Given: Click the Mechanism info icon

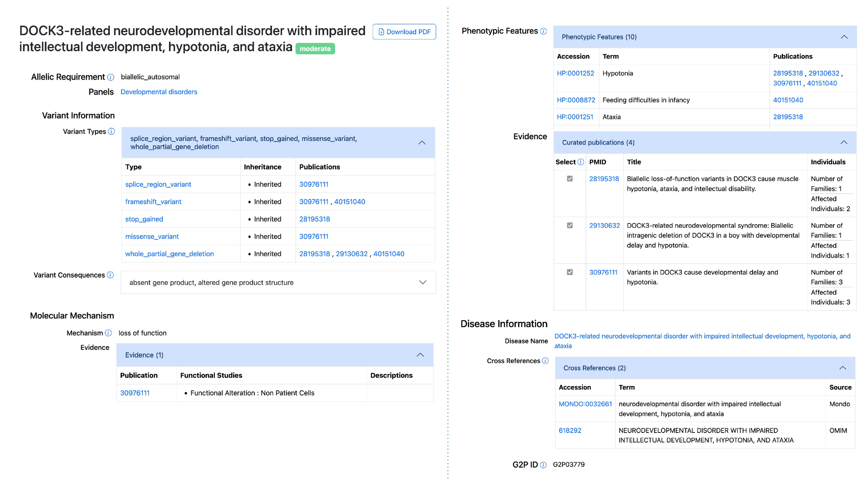Looking at the screenshot, I should [108, 333].
